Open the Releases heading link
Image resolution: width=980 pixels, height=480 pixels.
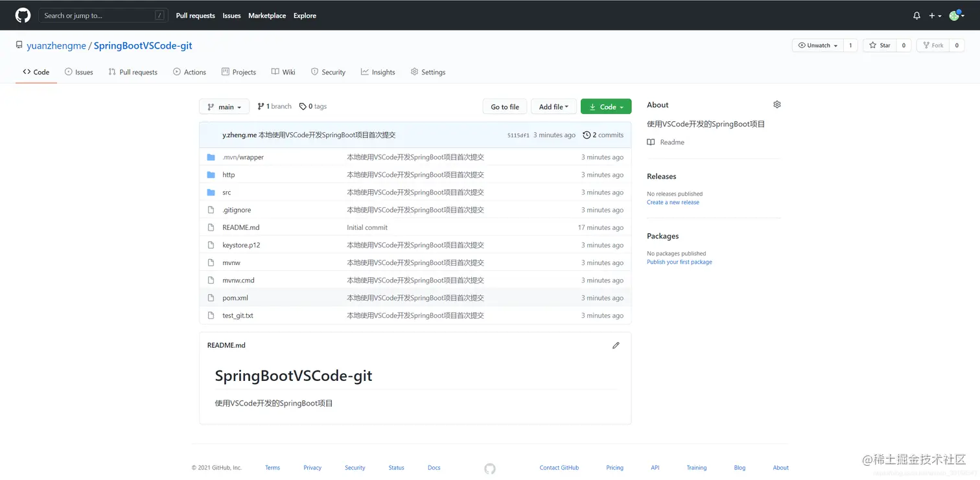pos(661,176)
